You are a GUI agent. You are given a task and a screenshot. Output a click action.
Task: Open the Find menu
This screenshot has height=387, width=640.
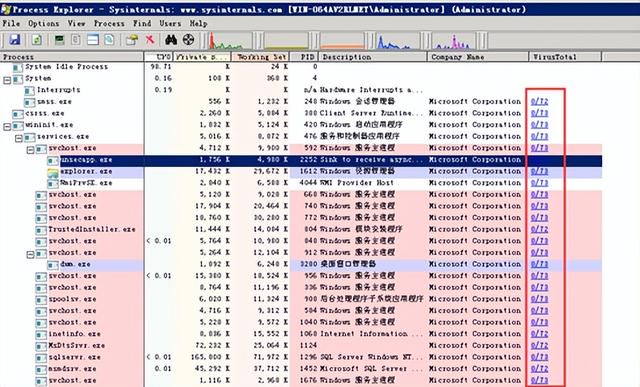click(x=142, y=24)
